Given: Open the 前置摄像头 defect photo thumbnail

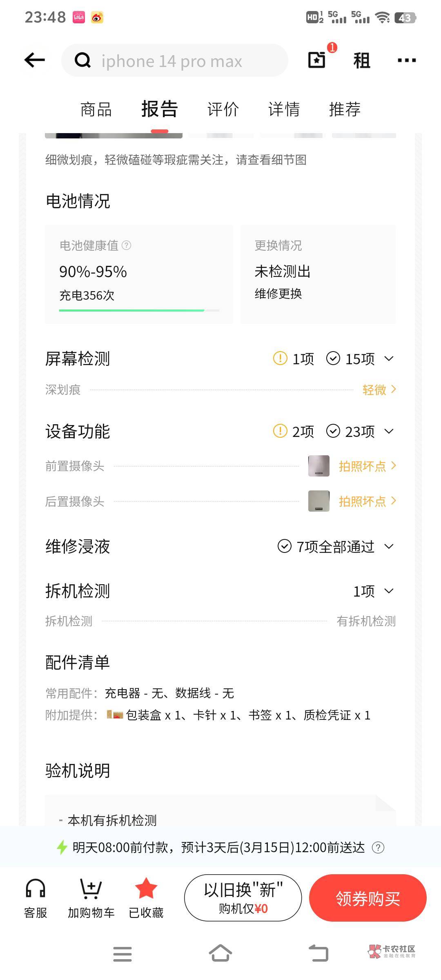Looking at the screenshot, I should (x=318, y=466).
